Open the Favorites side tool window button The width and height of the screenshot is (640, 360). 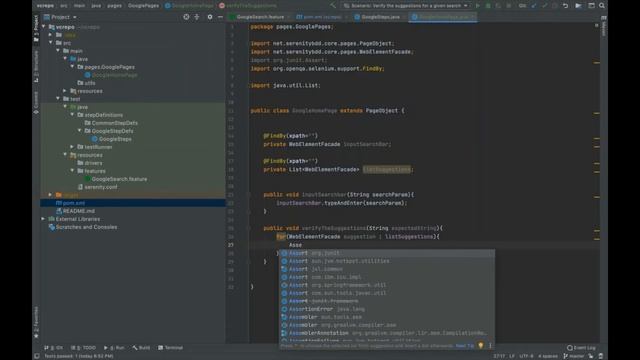pos(36,322)
